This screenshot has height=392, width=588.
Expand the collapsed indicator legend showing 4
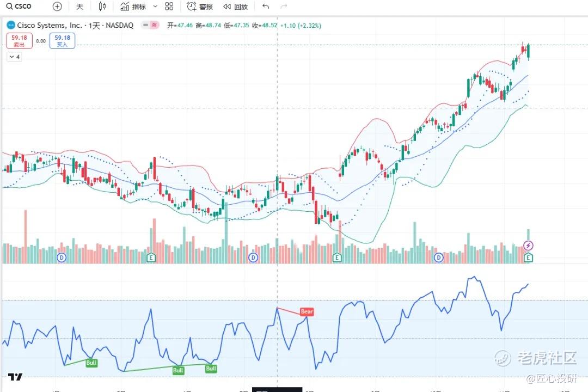pos(14,57)
